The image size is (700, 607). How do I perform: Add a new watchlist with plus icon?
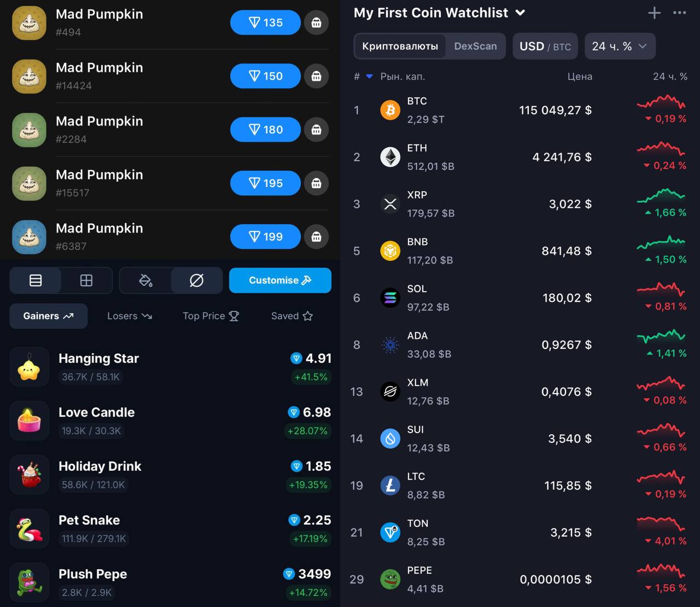pos(654,13)
